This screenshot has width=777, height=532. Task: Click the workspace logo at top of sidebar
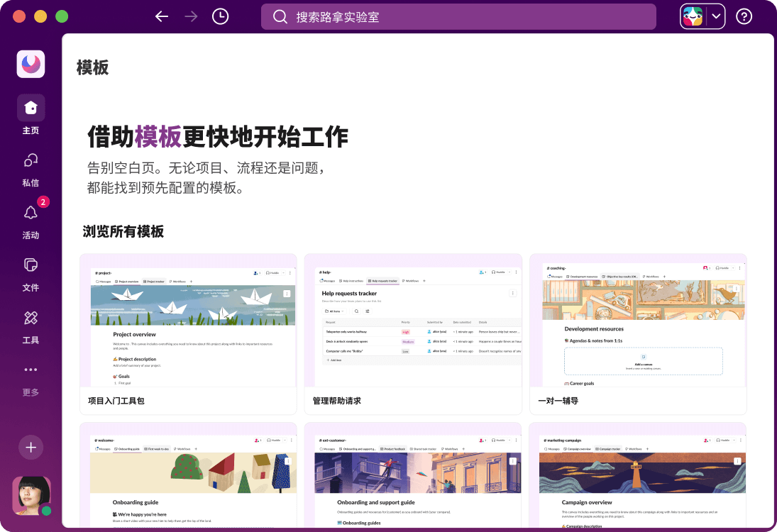pos(31,64)
